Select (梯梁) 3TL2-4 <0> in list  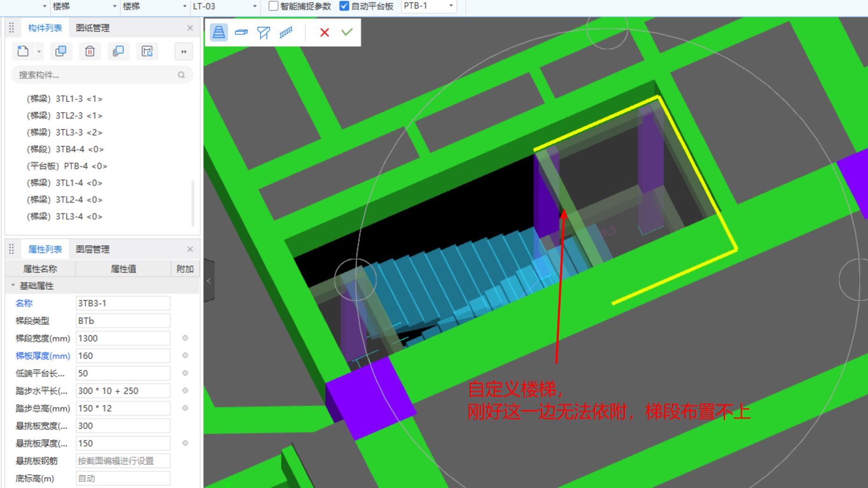64,199
